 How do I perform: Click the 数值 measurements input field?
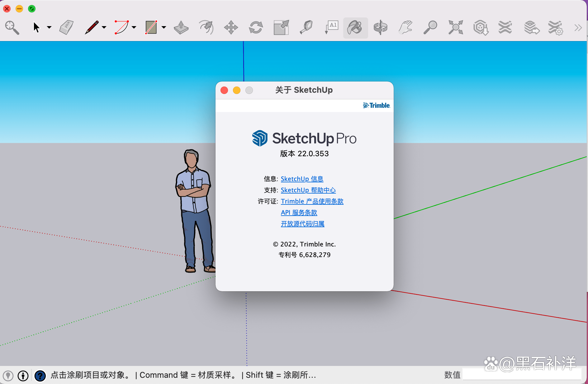coord(522,375)
